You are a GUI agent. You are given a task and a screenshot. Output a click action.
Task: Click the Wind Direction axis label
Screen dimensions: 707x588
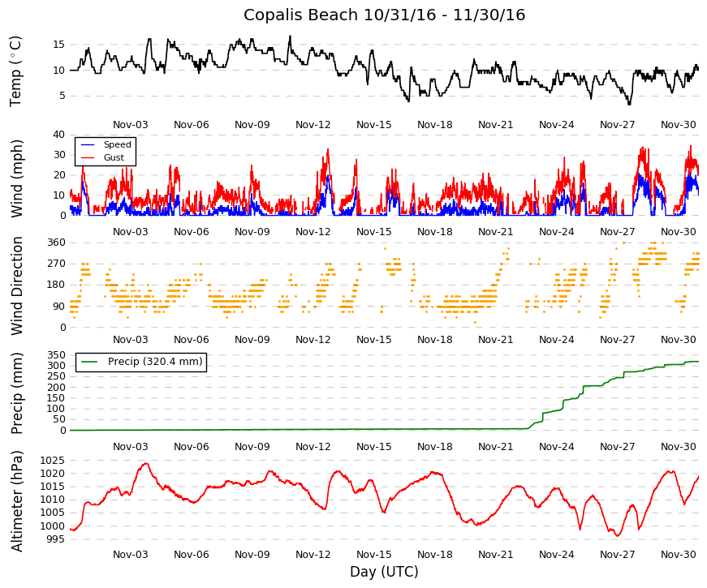click(16, 286)
